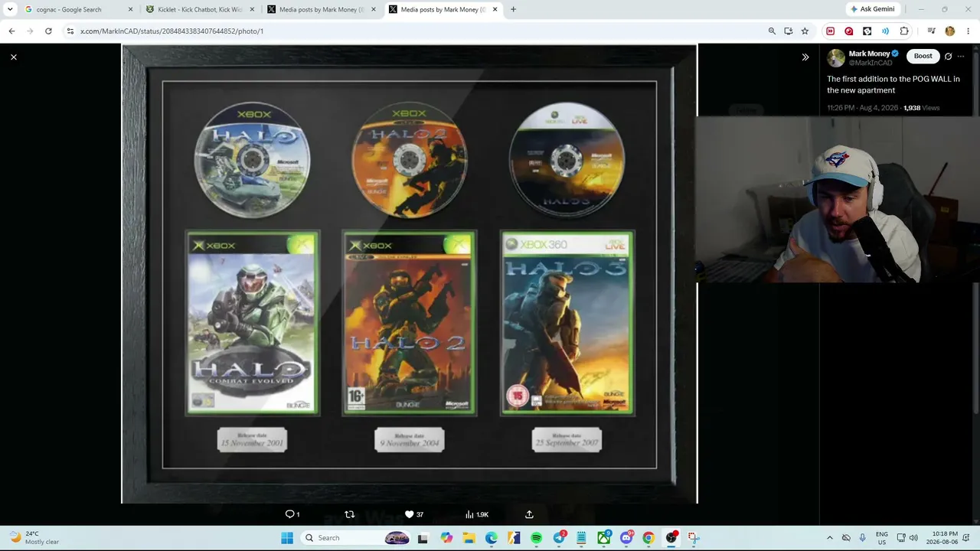Open the volume control in system tray
This screenshot has width=980, height=551.
click(913, 538)
